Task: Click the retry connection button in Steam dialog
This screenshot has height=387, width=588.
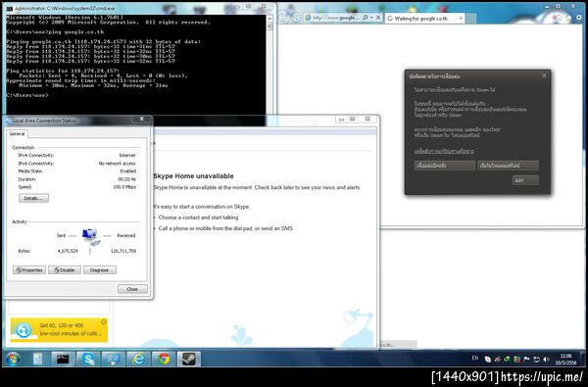Action: tap(444, 166)
